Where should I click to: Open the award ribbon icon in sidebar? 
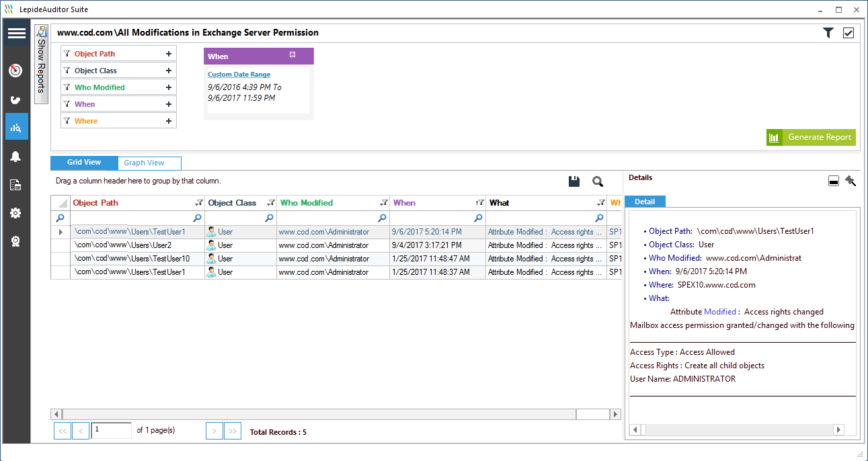pos(16,241)
